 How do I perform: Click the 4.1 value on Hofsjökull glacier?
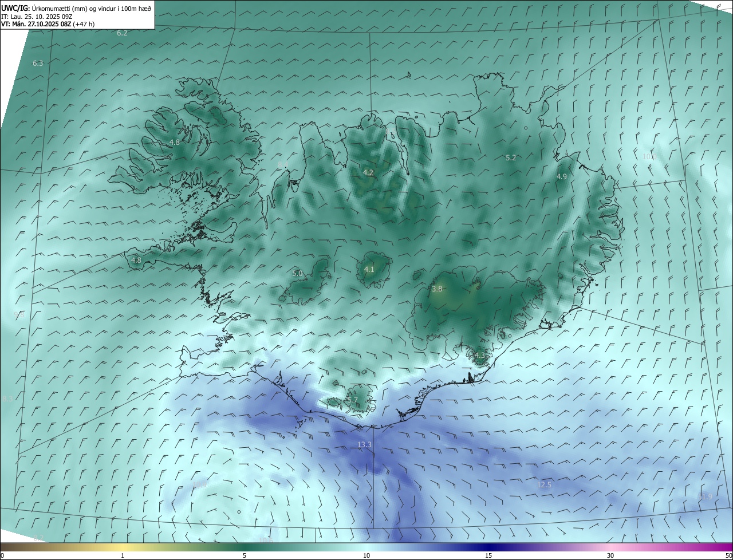pos(369,269)
